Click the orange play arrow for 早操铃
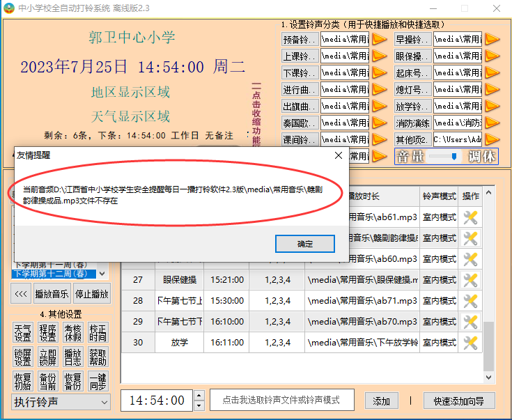 pos(492,39)
